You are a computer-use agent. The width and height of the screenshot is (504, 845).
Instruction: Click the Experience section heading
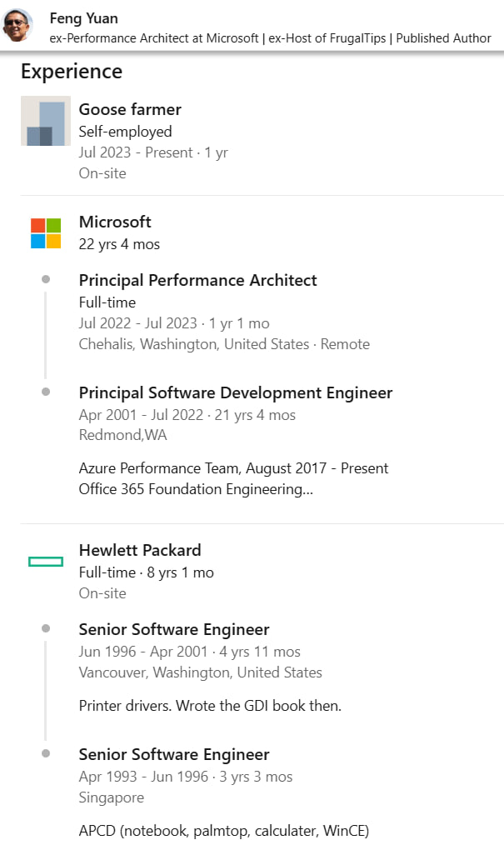coord(72,72)
